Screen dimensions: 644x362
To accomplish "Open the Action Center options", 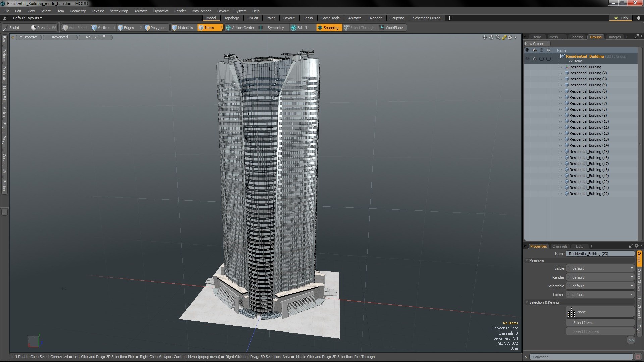I will tap(240, 28).
